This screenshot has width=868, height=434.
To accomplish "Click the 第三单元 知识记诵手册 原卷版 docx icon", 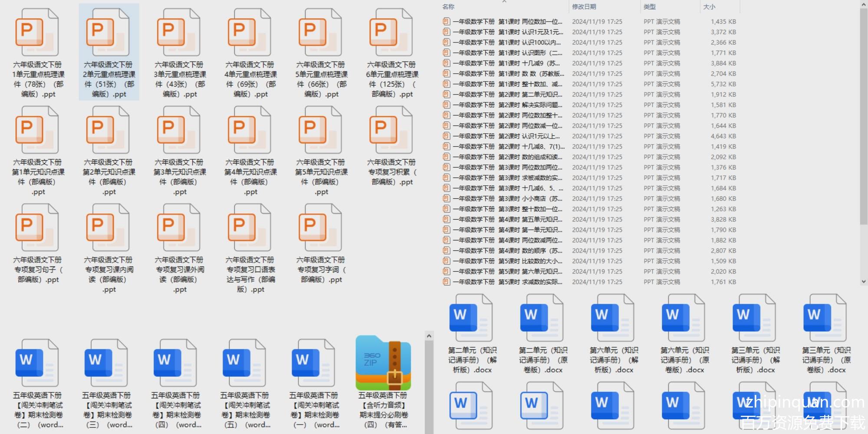I will click(x=825, y=318).
